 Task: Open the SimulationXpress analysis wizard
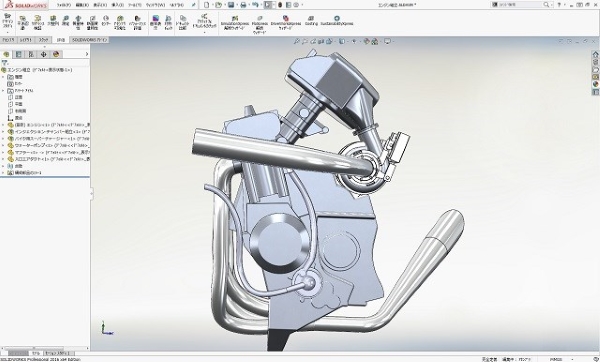[235, 23]
